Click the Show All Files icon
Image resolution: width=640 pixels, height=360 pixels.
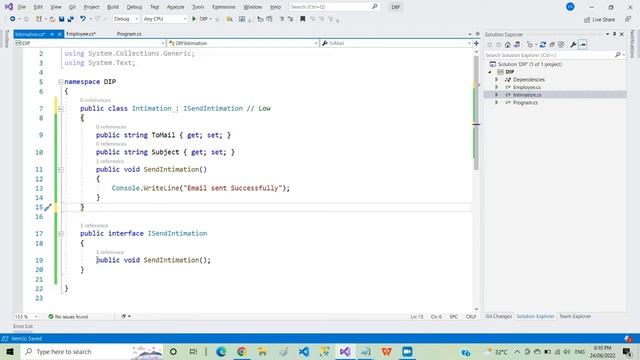(x=561, y=45)
